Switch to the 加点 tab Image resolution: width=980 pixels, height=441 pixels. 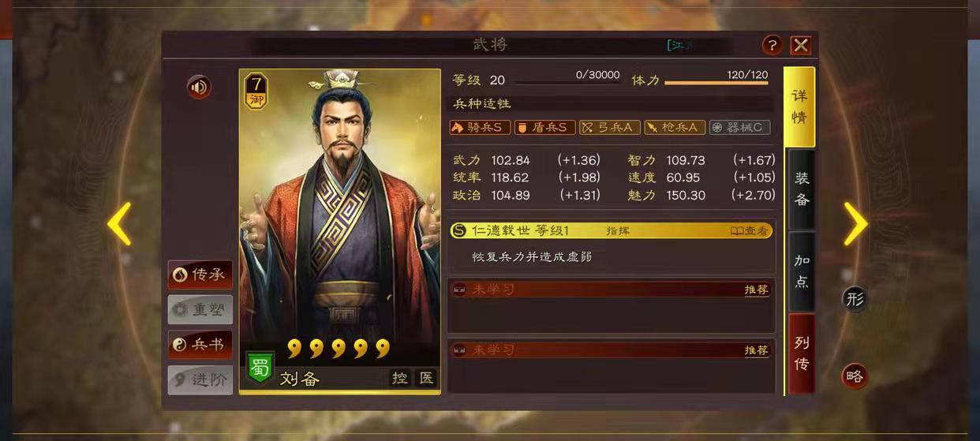pyautogui.click(x=802, y=271)
